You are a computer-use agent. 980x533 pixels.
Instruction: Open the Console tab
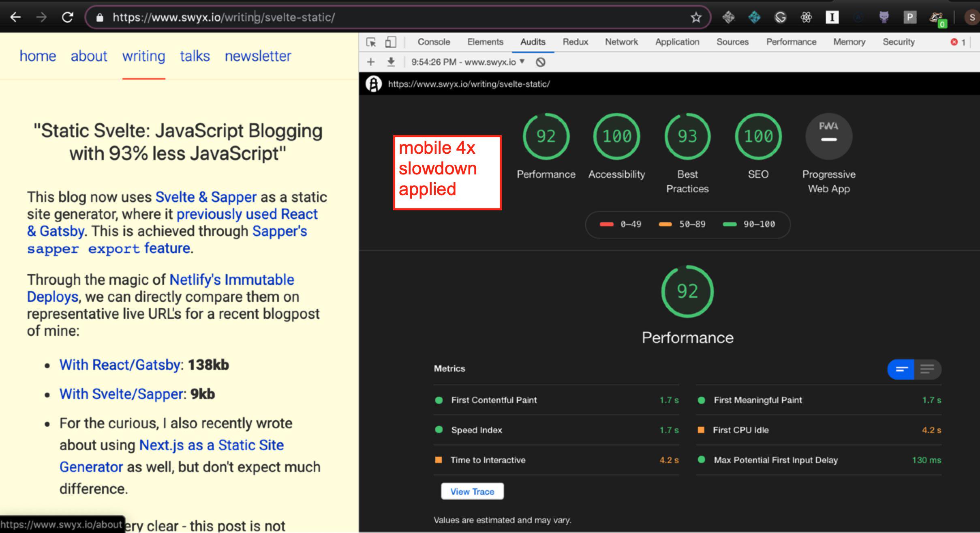click(434, 42)
